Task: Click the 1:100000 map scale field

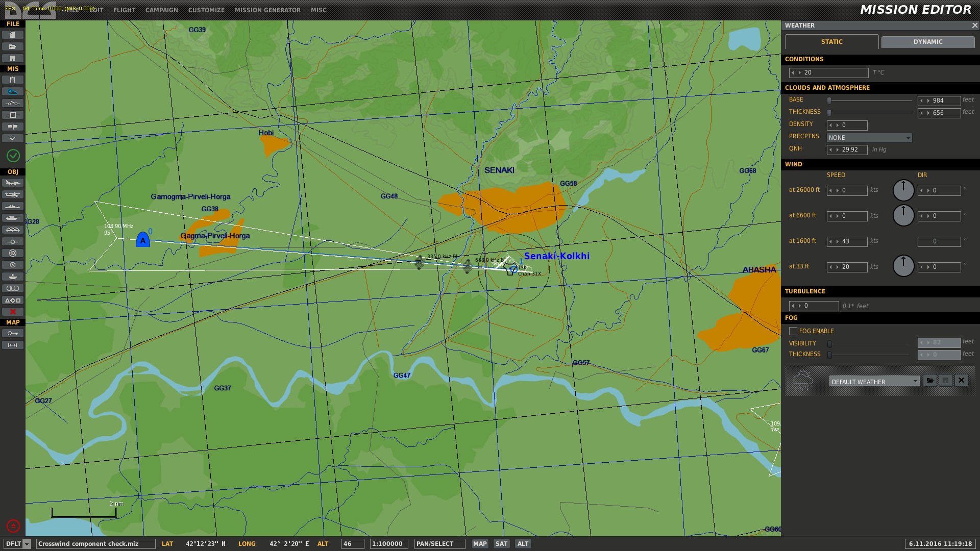Action: point(389,544)
